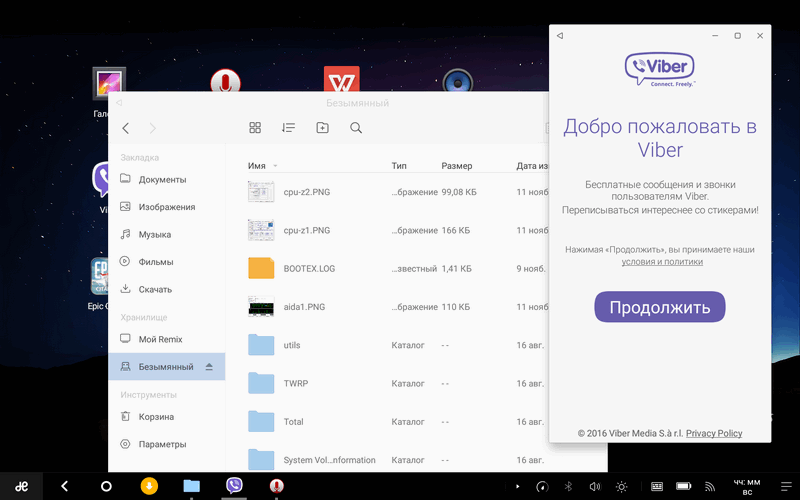Screen dimensions: 800x500
Task: Select the cpu-z1.PNG thumbnail
Action: pos(261,230)
